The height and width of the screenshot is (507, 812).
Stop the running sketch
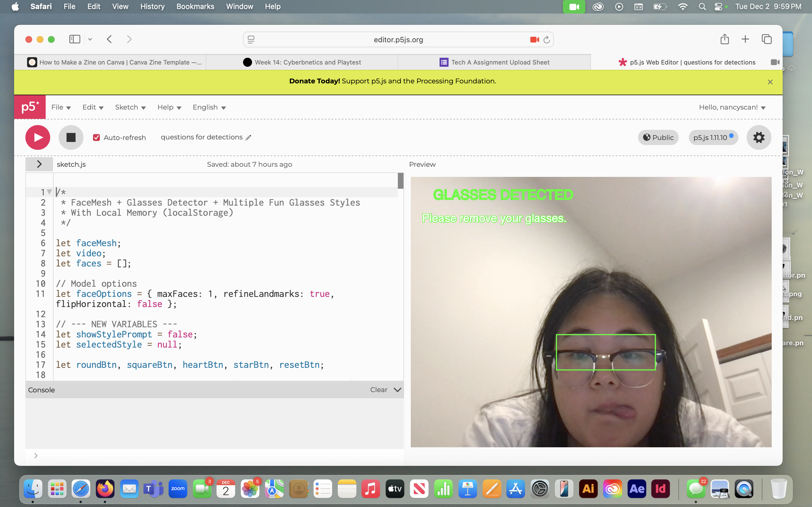click(x=71, y=137)
